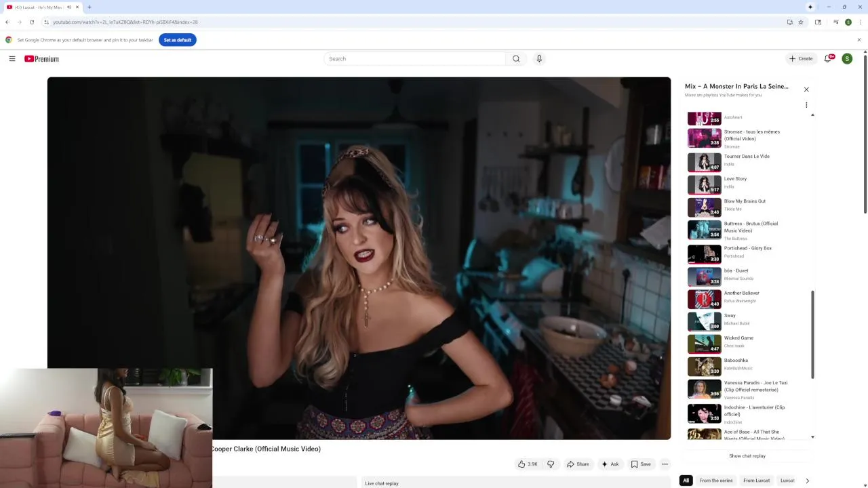View site information icon in address bar
The width and height of the screenshot is (868, 488).
tap(46, 22)
